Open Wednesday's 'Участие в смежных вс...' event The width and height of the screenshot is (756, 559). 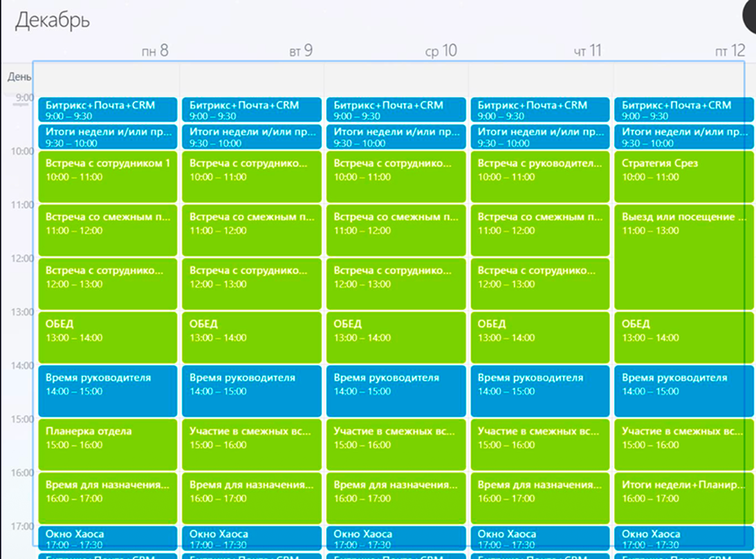point(396,444)
